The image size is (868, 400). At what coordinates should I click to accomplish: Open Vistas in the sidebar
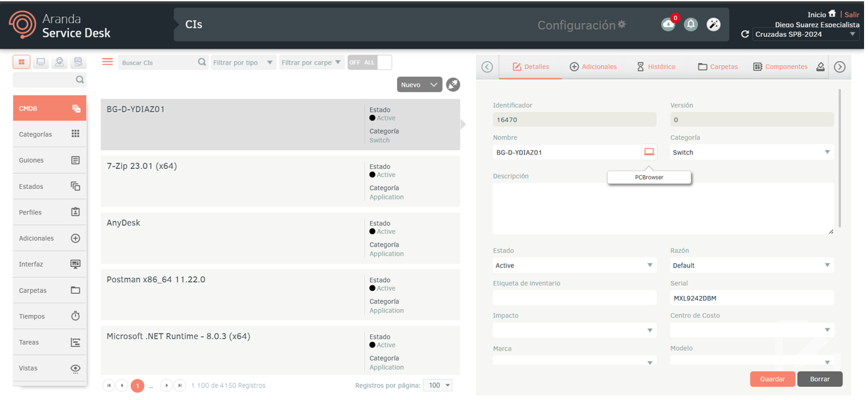pyautogui.click(x=49, y=368)
